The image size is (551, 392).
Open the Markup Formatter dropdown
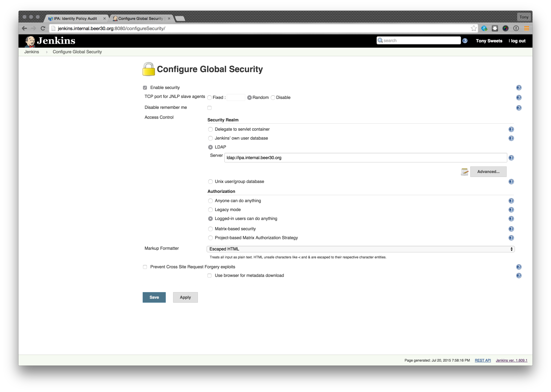point(360,249)
